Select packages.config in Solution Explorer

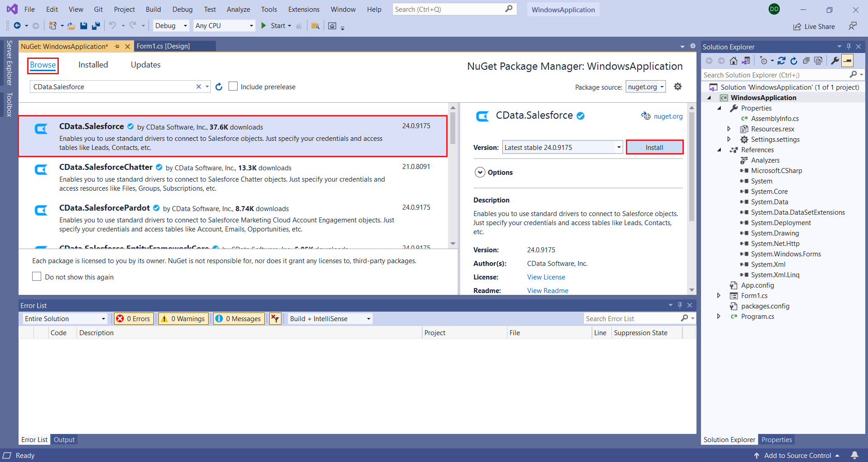(x=765, y=306)
